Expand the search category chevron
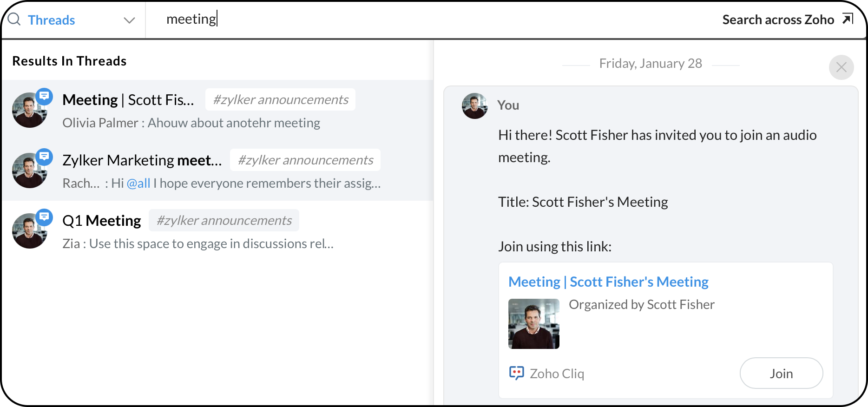Viewport: 868px width, 407px height. coord(129,20)
